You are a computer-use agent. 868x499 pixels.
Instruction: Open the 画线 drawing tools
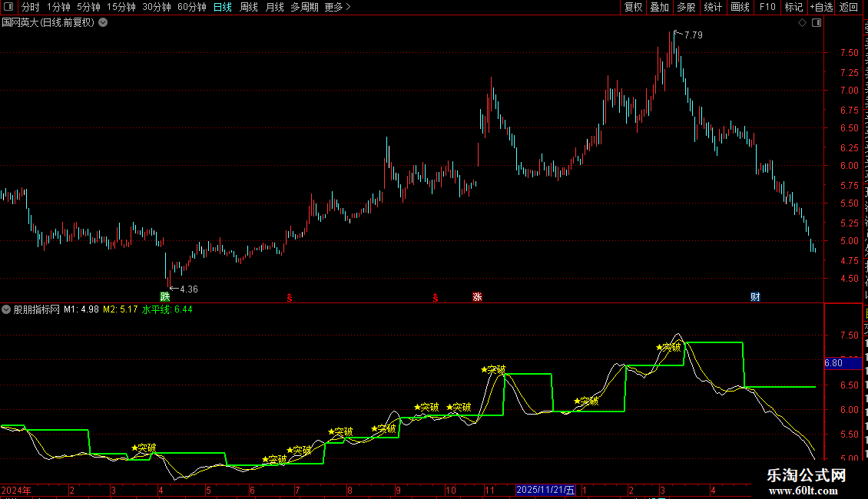tap(740, 7)
